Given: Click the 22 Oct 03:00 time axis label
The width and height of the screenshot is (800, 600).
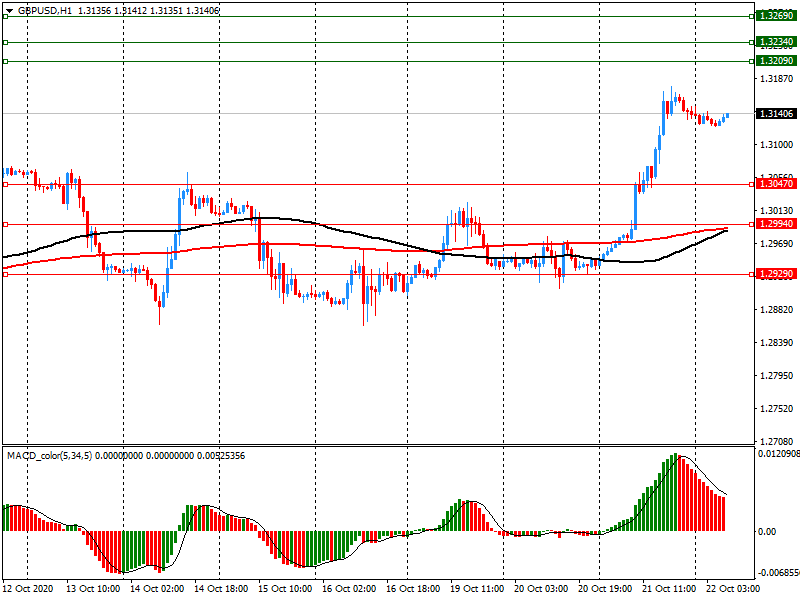Looking at the screenshot, I should tap(733, 588).
